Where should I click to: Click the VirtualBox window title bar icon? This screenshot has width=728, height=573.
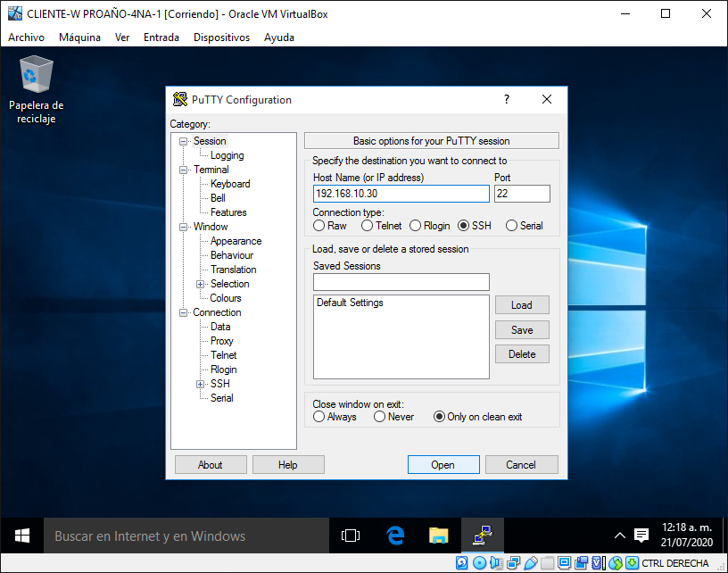pos(15,13)
